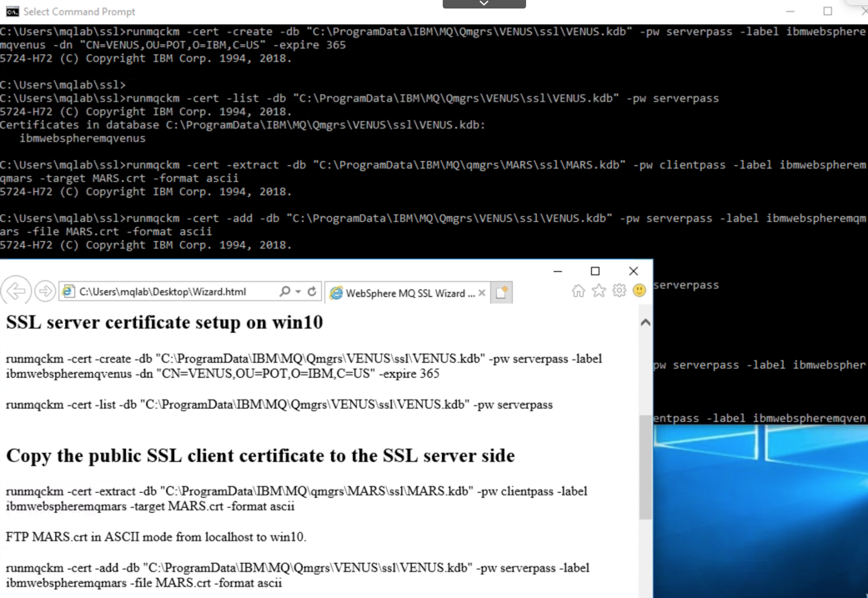This screenshot has height=598, width=868.
Task: Click the browser vertical scrollbar thumb
Action: tap(645, 467)
